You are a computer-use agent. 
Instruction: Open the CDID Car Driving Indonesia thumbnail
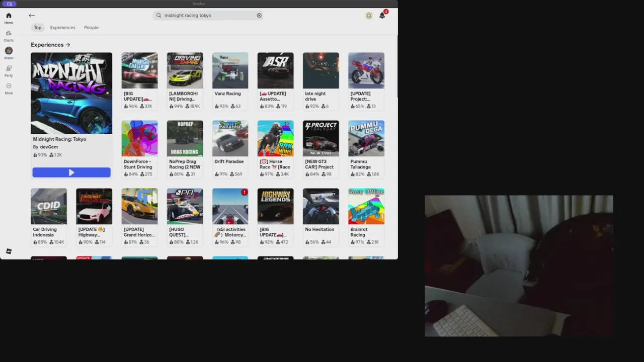coord(49,206)
